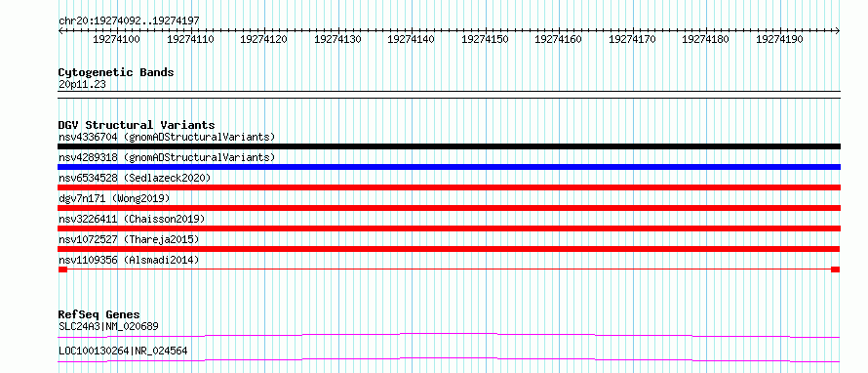
Task: Open the nsv1109356 Alsmadi2014 label
Action: pyautogui.click(x=129, y=260)
